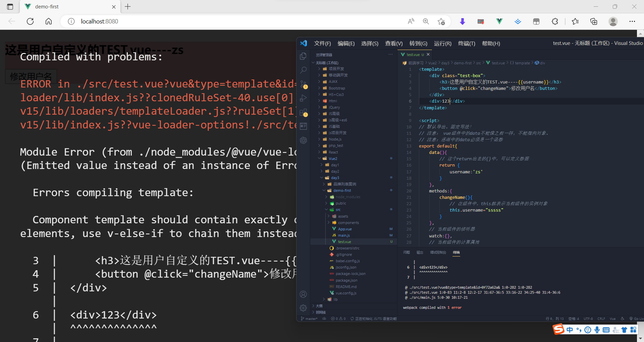This screenshot has width=644, height=342.
Task: Click the 修改用户名 button on the webpage
Action: 31,76
